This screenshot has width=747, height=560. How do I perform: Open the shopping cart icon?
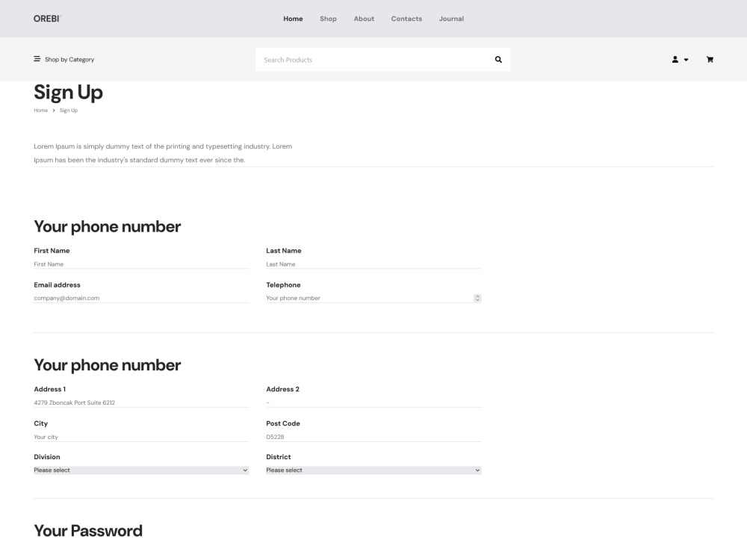[x=710, y=60]
